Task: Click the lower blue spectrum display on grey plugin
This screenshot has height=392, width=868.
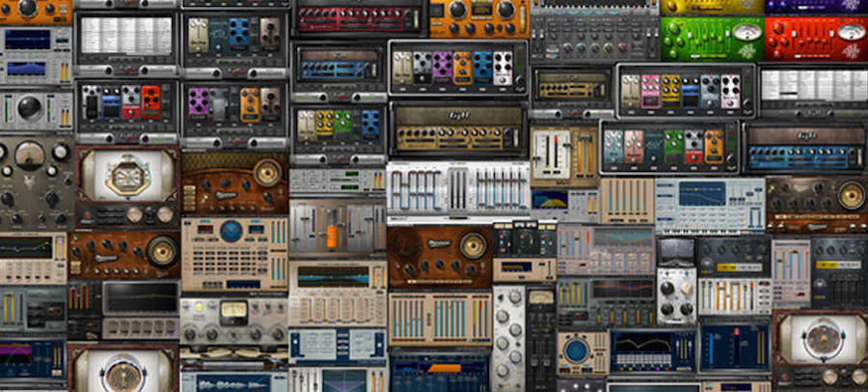Action: (x=26, y=69)
